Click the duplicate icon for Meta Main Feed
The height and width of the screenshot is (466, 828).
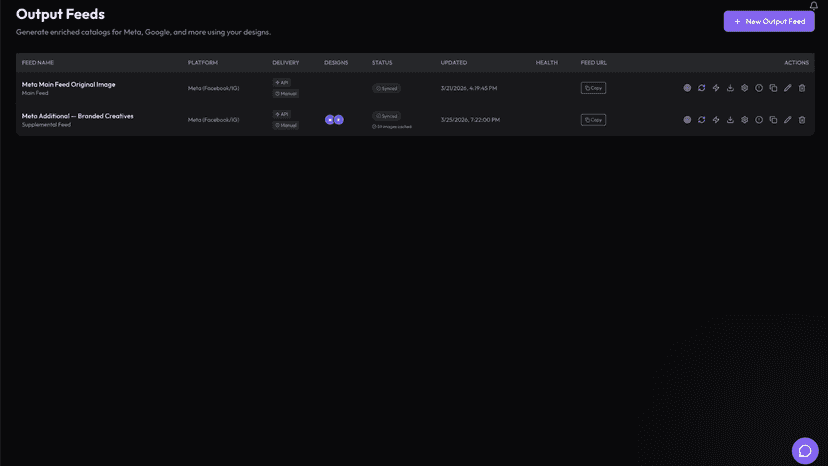(x=773, y=88)
